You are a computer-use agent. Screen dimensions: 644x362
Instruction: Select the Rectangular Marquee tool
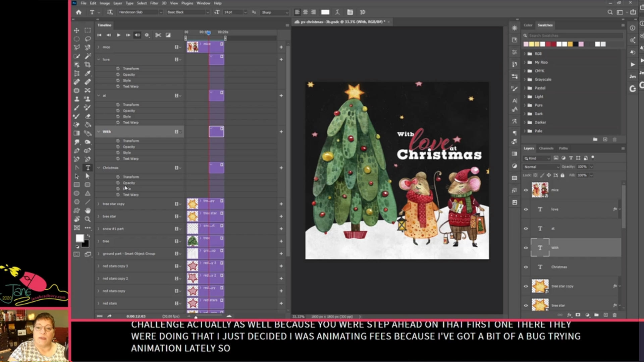(88, 30)
